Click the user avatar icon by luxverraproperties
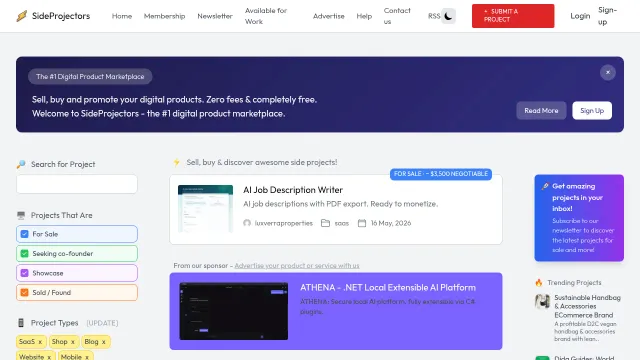640x360 pixels. 247,223
